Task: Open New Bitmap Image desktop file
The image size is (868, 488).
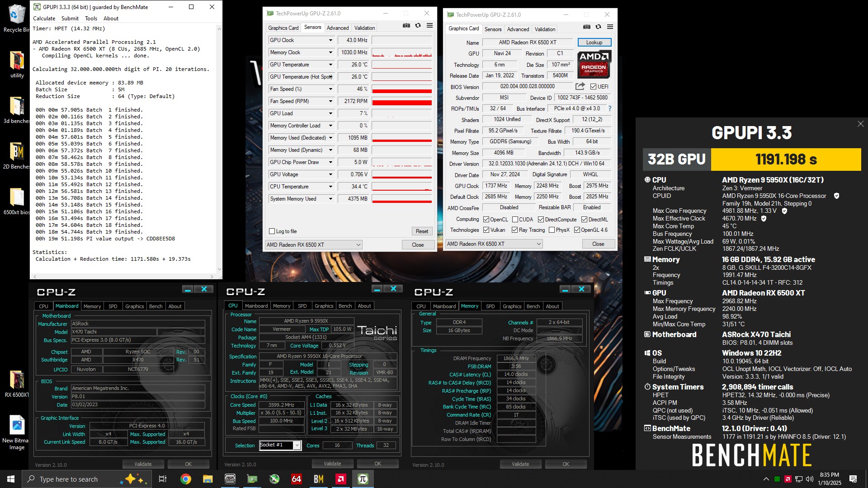Action: click(17, 432)
